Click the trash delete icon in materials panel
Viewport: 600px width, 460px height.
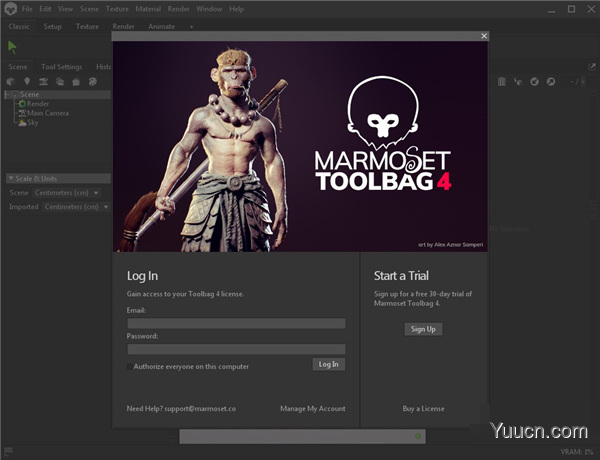[502, 82]
